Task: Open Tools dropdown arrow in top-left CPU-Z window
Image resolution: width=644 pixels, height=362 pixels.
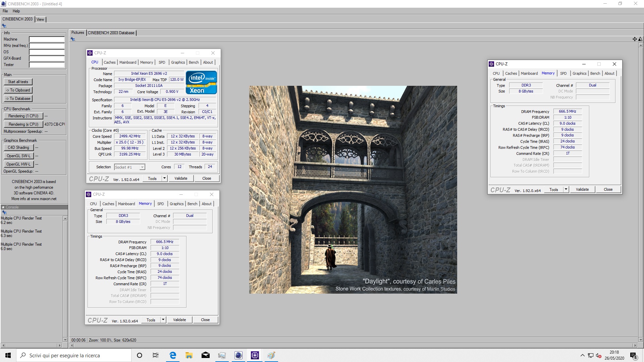Action: point(164,178)
